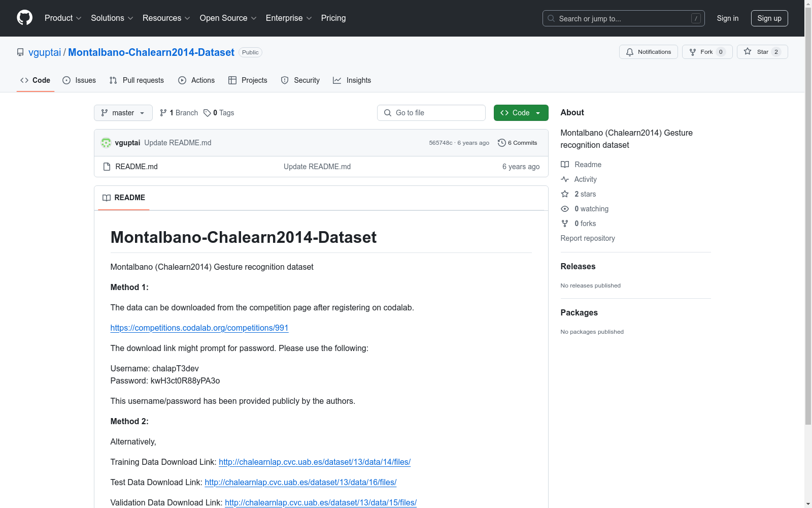Switch to the Issues tab
The image size is (812, 508).
tap(79, 80)
